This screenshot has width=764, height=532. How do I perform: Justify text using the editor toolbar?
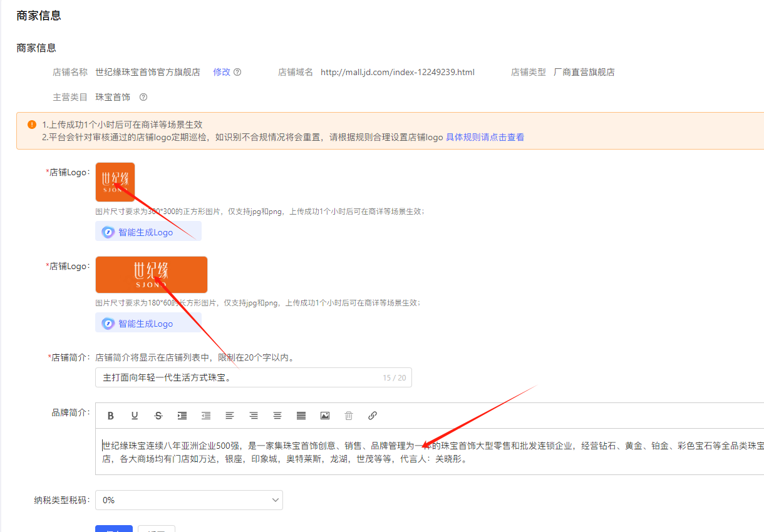tap(301, 416)
